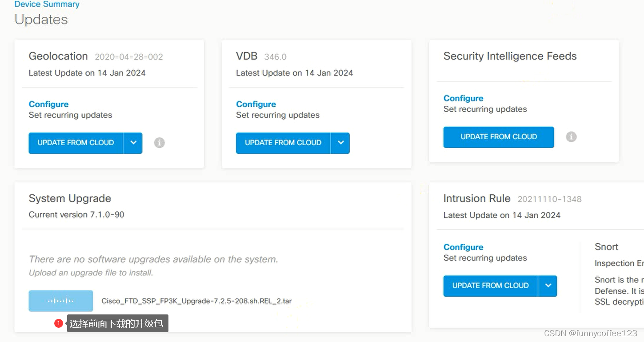The image size is (644, 342).
Task: Click 'Set recurring updates' in Intrusion Rule card
Action: pos(485,258)
